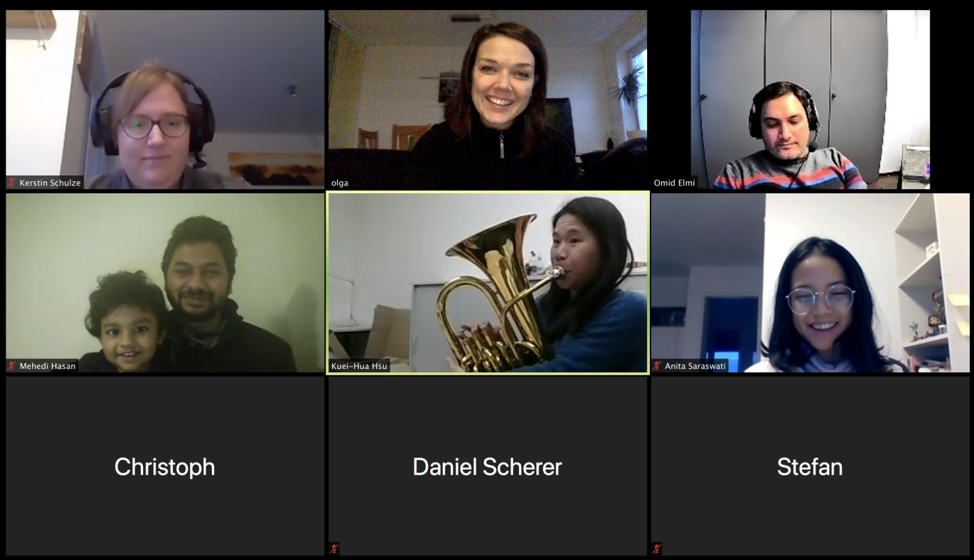
Task: Click the muted mic icon in Daniel Scherer's tile
Action: [x=334, y=549]
